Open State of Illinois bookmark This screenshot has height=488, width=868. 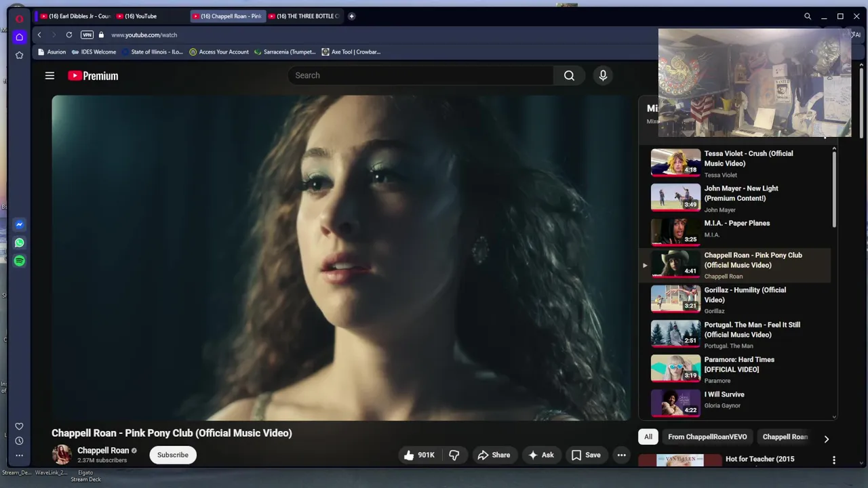[152, 52]
